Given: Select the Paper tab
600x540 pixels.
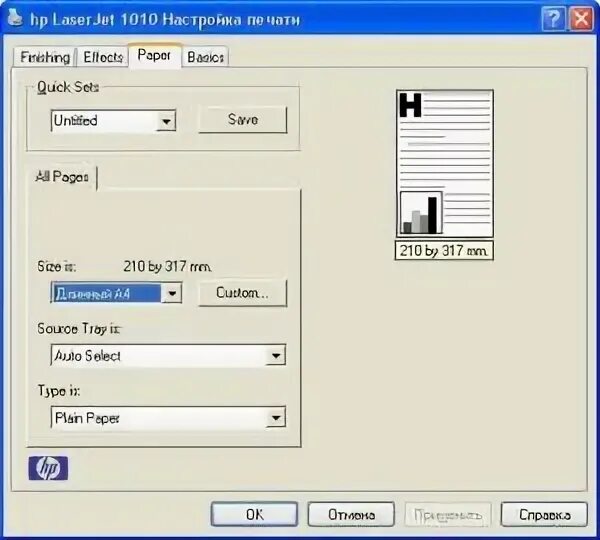Looking at the screenshot, I should click(x=154, y=56).
